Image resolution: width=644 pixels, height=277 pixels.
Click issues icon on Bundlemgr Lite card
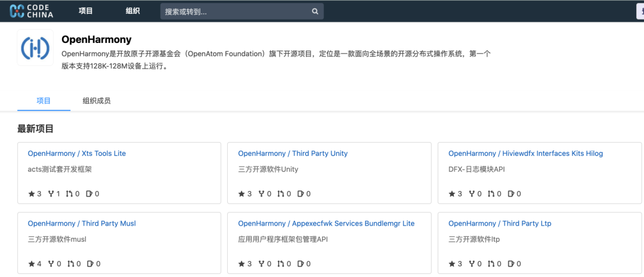coord(301,264)
